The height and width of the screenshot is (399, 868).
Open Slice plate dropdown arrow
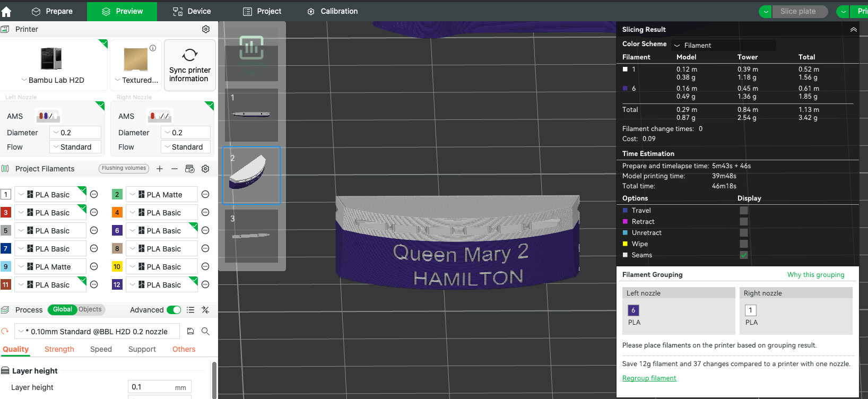point(765,12)
